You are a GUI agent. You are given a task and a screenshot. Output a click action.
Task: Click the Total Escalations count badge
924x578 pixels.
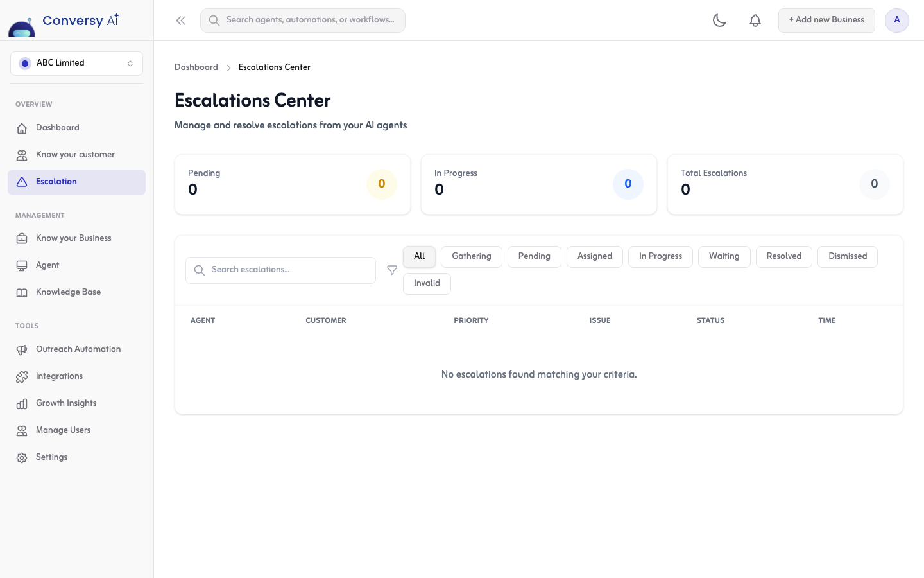click(x=875, y=184)
